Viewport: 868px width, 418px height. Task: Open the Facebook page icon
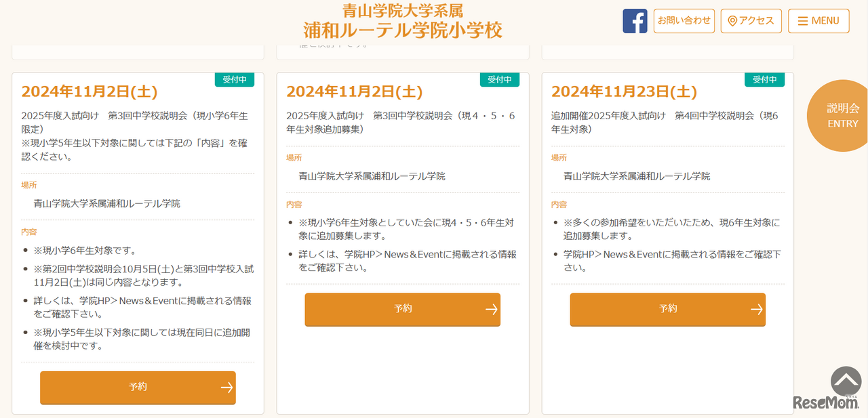click(635, 21)
